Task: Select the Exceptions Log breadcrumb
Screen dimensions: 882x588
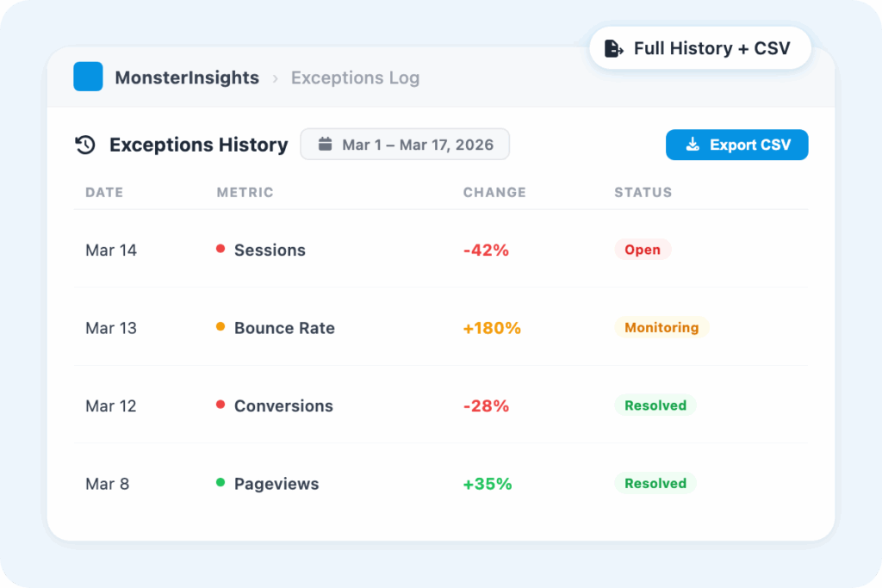Action: coord(355,77)
